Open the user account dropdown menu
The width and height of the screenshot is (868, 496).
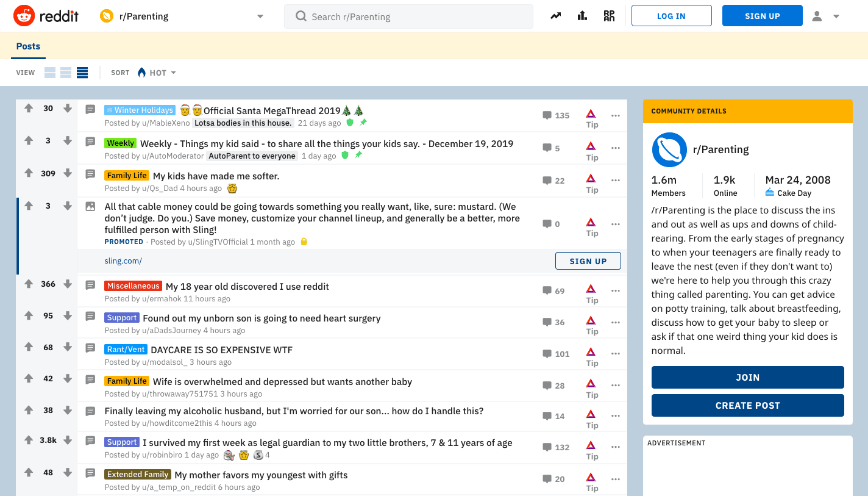point(826,16)
